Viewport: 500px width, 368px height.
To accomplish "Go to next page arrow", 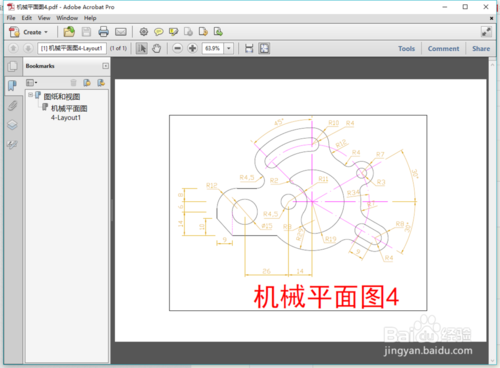I will point(28,49).
